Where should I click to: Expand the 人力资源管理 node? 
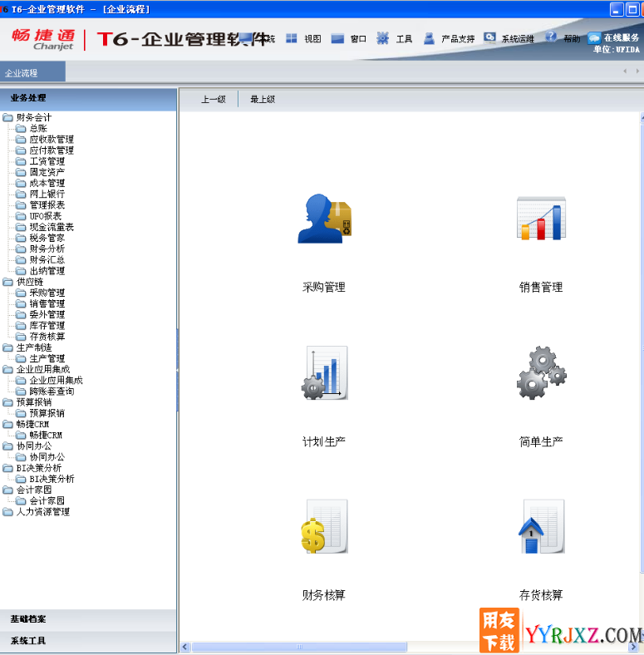(x=8, y=512)
